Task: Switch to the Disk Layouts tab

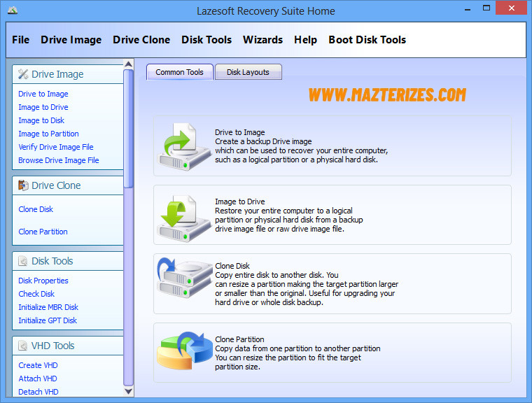Action: click(248, 72)
